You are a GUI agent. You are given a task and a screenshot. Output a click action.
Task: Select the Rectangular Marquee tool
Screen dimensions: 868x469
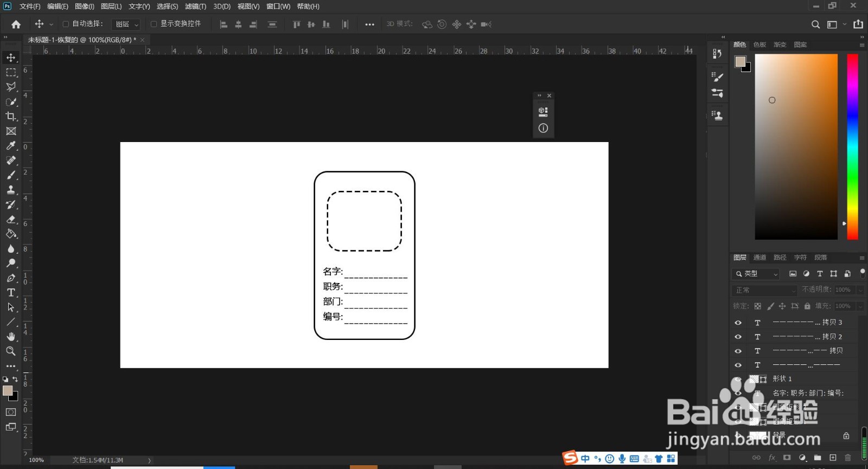coord(11,72)
